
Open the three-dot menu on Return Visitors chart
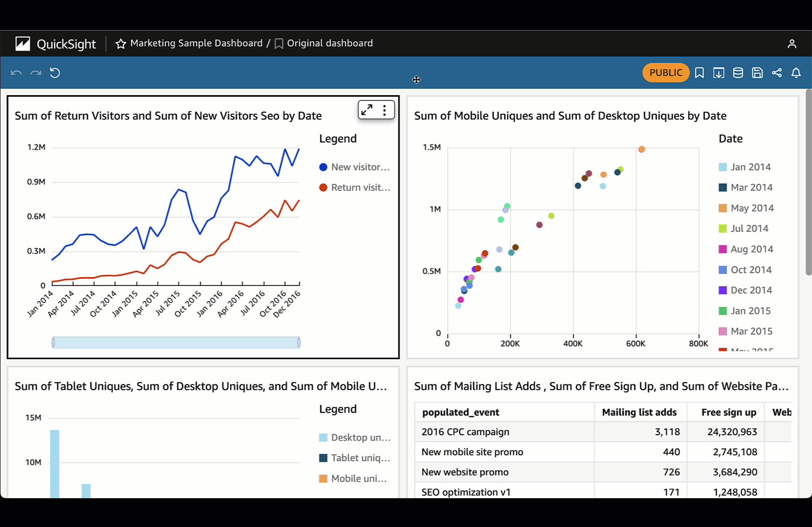pos(385,110)
